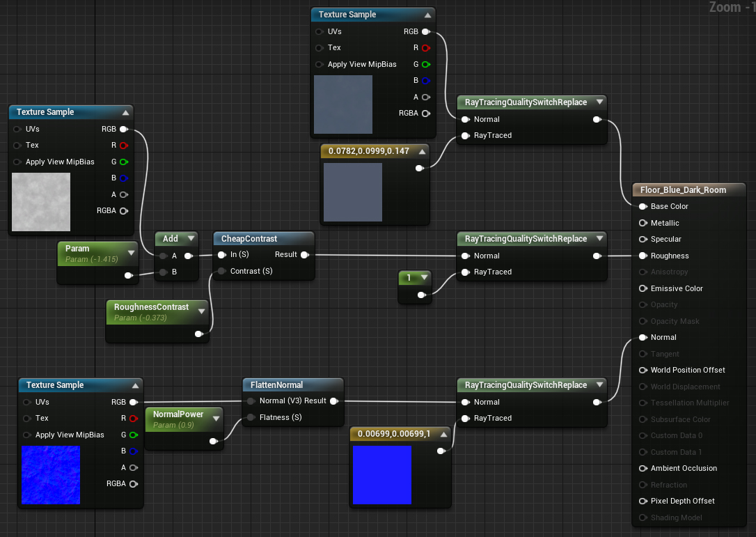Click output pin of 0.0782,0.0999,0.147 node
Viewport: 756px width, 537px height.
coord(420,168)
